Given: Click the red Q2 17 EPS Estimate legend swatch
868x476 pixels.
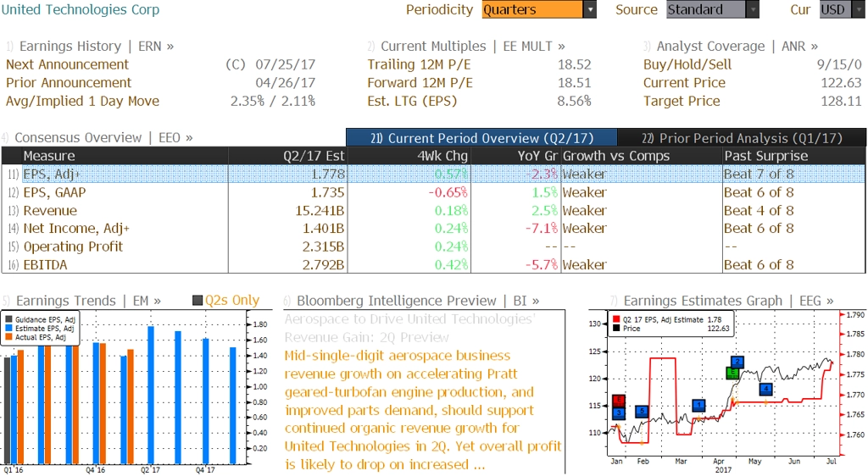Looking at the screenshot, I should point(616,319).
